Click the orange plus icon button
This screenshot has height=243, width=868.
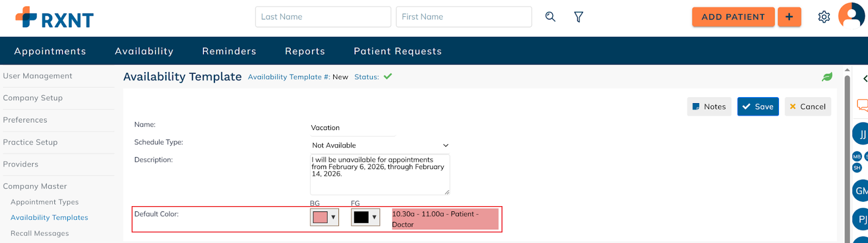(x=789, y=17)
